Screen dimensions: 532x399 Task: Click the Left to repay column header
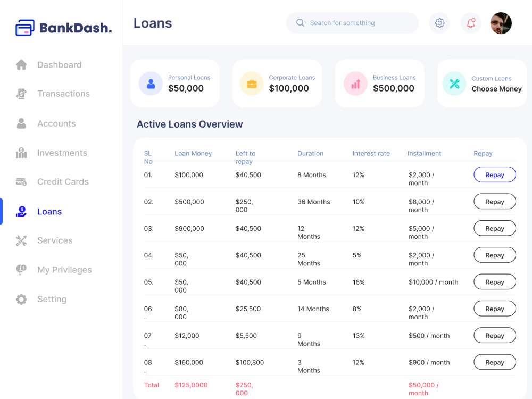(246, 157)
